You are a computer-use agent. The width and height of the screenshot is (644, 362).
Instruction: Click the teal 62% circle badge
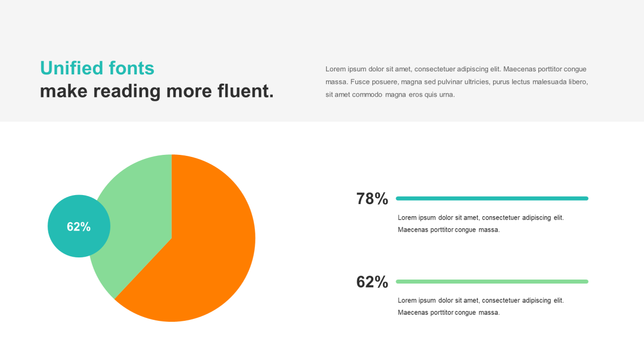[x=79, y=226]
